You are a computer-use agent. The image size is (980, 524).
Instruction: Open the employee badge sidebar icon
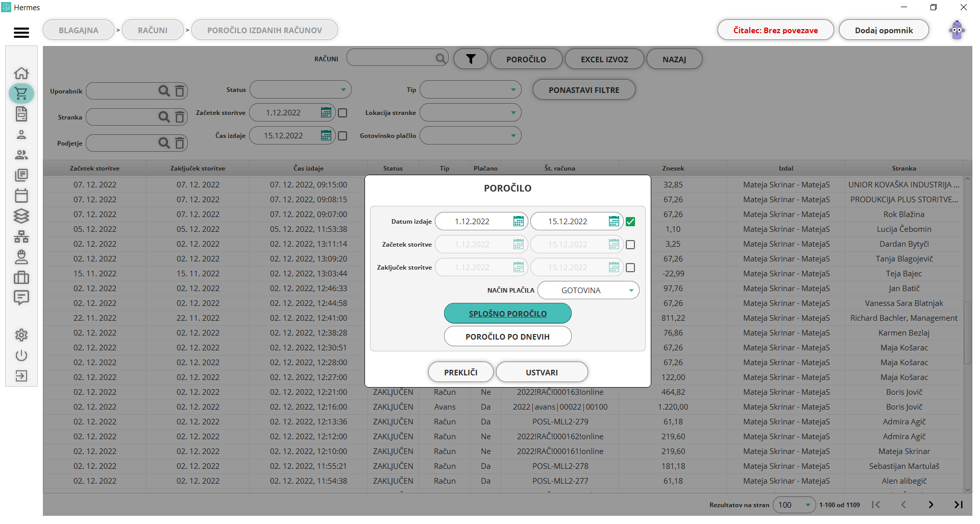coord(21,257)
